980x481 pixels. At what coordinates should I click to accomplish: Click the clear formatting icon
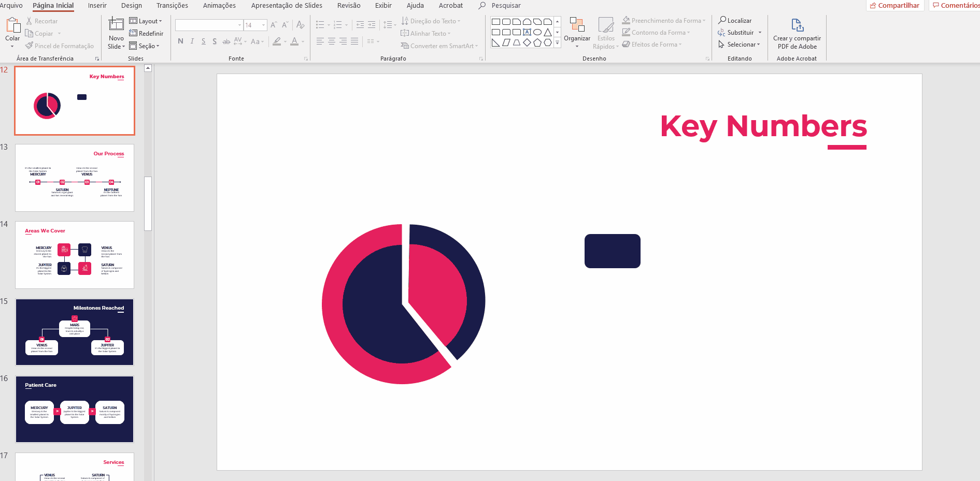300,25
